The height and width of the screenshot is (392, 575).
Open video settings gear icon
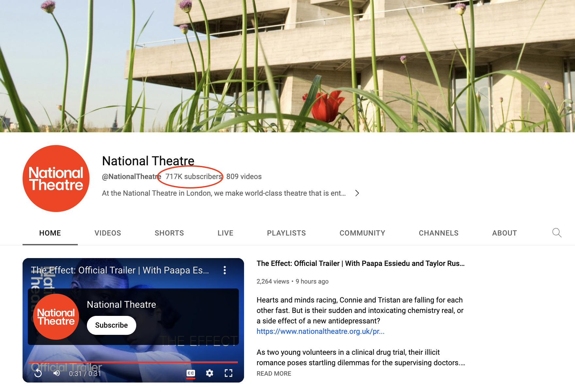pos(209,373)
